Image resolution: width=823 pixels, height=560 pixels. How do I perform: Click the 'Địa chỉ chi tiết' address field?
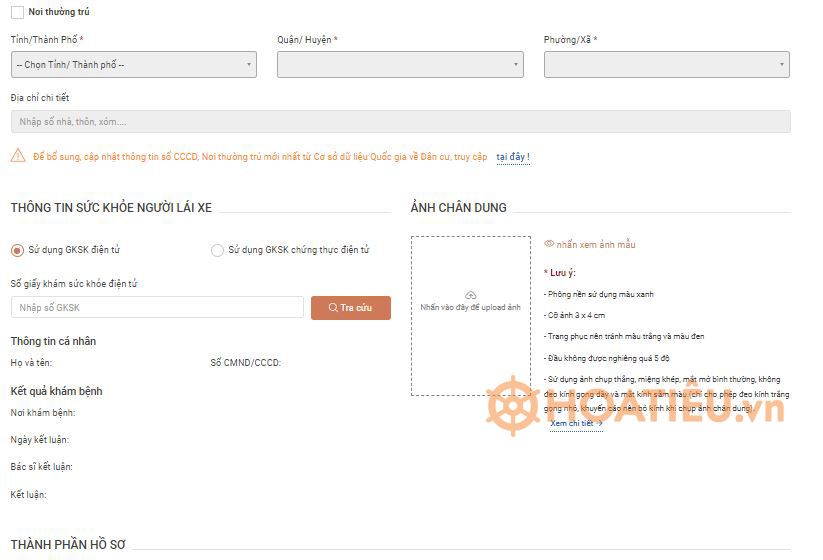[400, 122]
